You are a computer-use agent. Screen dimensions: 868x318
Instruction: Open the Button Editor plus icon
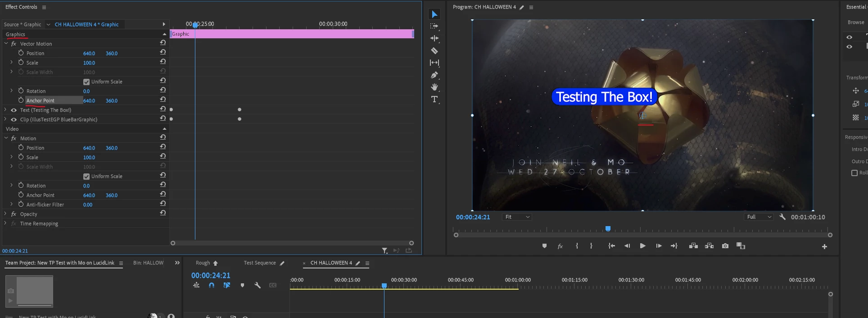click(824, 246)
